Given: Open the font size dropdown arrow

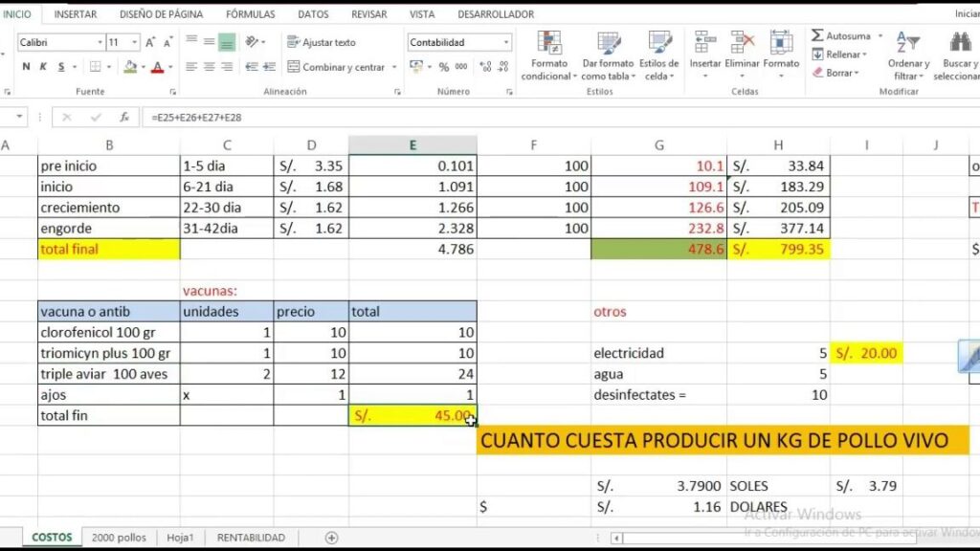Looking at the screenshot, I should click(135, 43).
